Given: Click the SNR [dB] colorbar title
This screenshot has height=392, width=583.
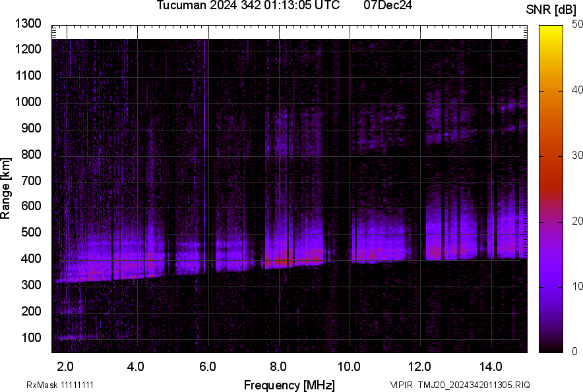Looking at the screenshot, I should (551, 10).
